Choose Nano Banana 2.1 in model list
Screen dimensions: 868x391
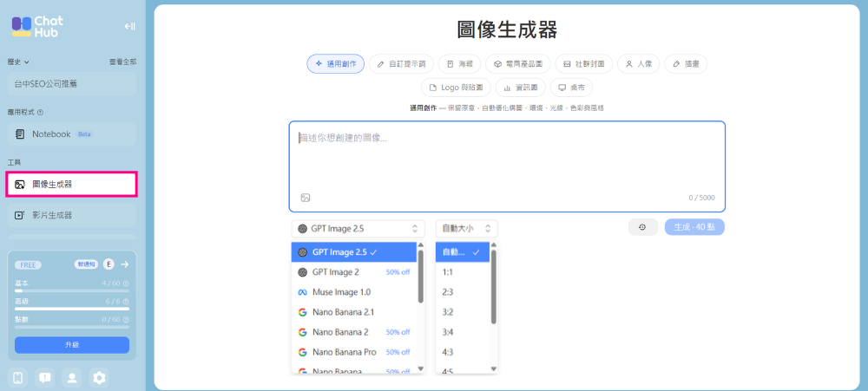click(x=354, y=312)
